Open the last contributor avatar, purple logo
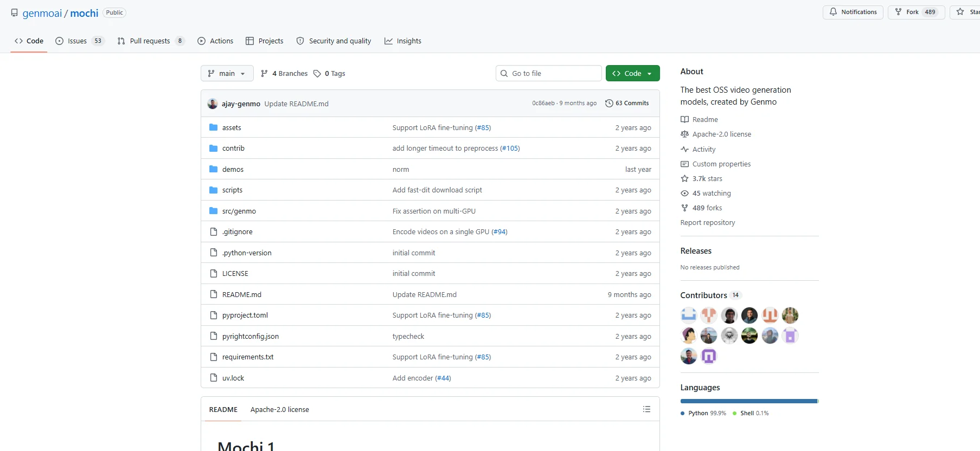This screenshot has height=451, width=980. 709,356
